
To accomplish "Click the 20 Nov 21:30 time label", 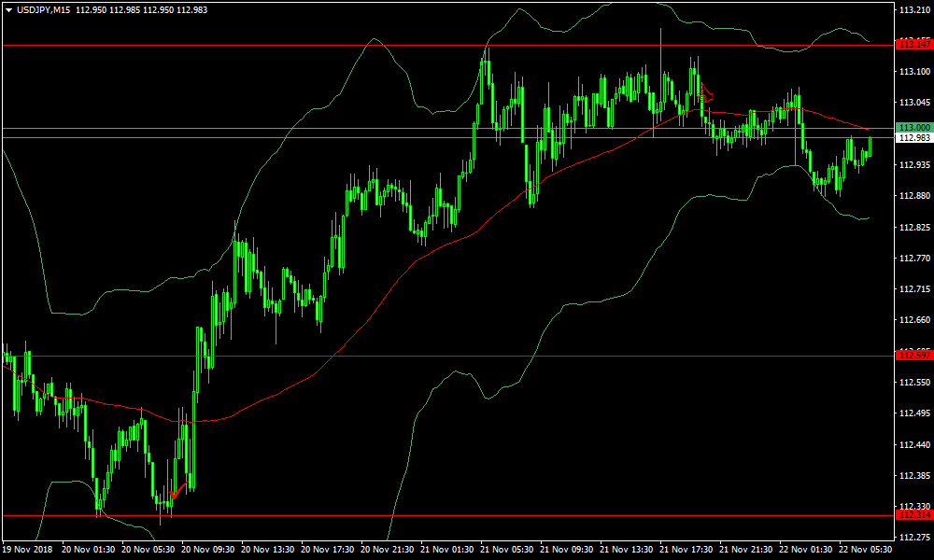I will pyautogui.click(x=388, y=550).
